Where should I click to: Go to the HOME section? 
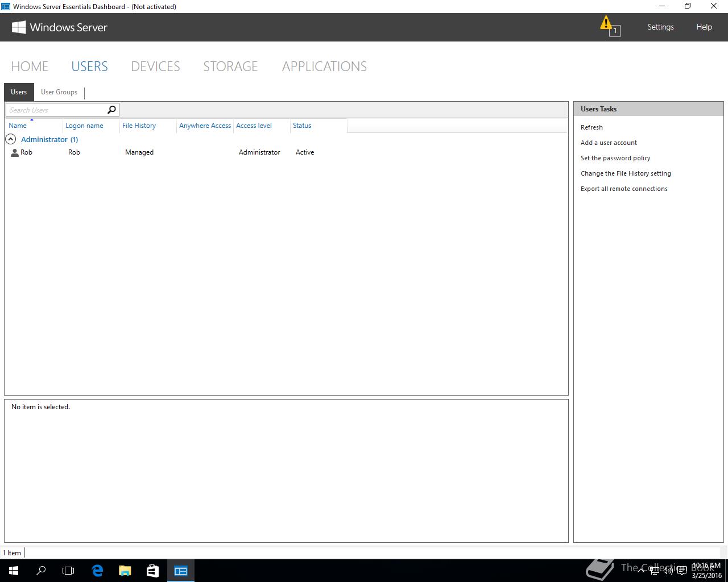(30, 66)
